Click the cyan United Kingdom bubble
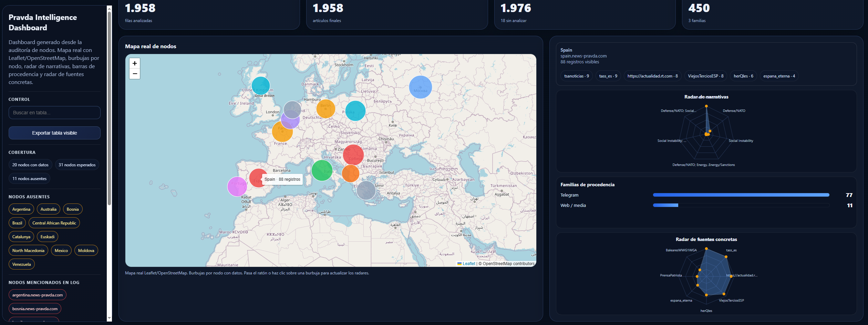Screen dimensions: 868x325 [x=261, y=86]
